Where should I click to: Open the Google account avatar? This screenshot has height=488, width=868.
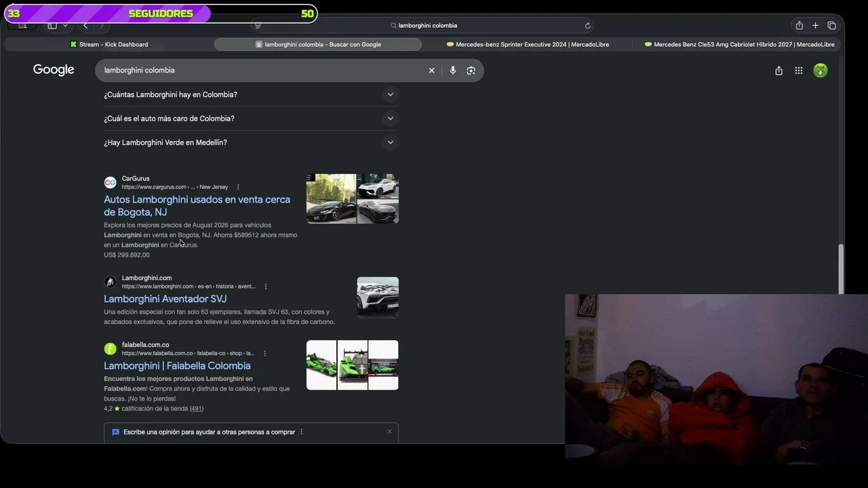pyautogui.click(x=821, y=70)
